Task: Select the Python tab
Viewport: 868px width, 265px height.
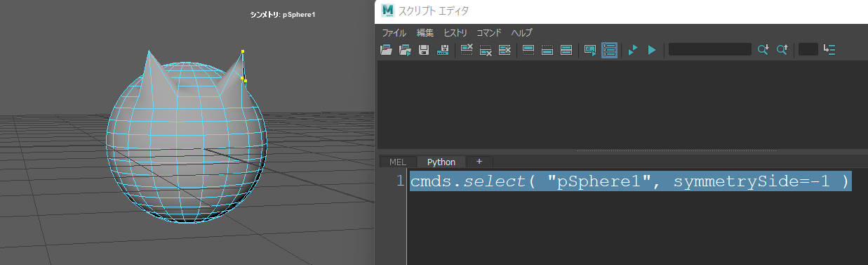Action: 441,162
